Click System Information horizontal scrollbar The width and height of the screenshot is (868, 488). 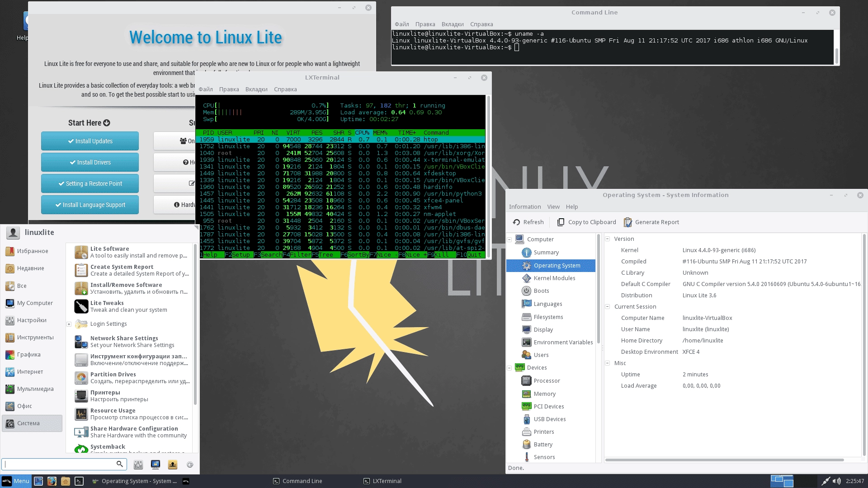(724, 460)
